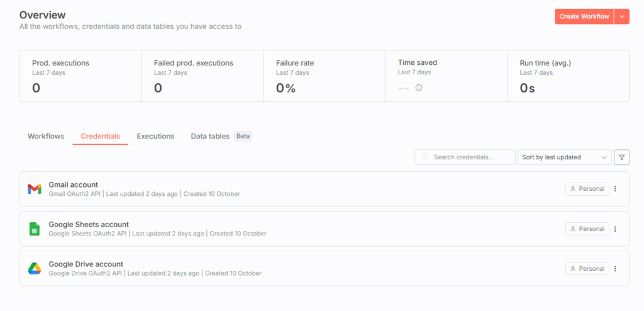Click the Google Drive logo icon
The height and width of the screenshot is (311, 644).
click(x=34, y=268)
